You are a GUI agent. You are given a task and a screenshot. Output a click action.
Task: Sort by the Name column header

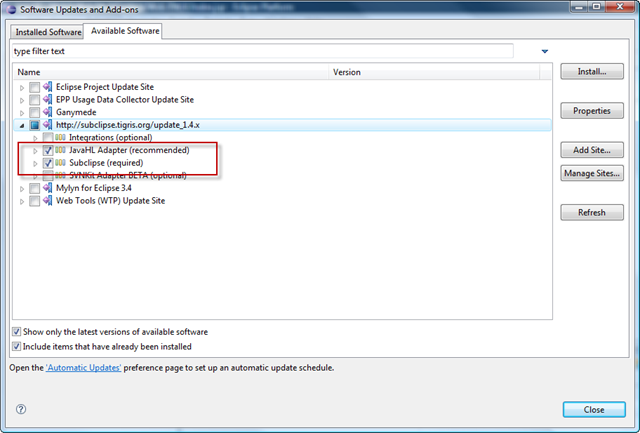(x=171, y=72)
